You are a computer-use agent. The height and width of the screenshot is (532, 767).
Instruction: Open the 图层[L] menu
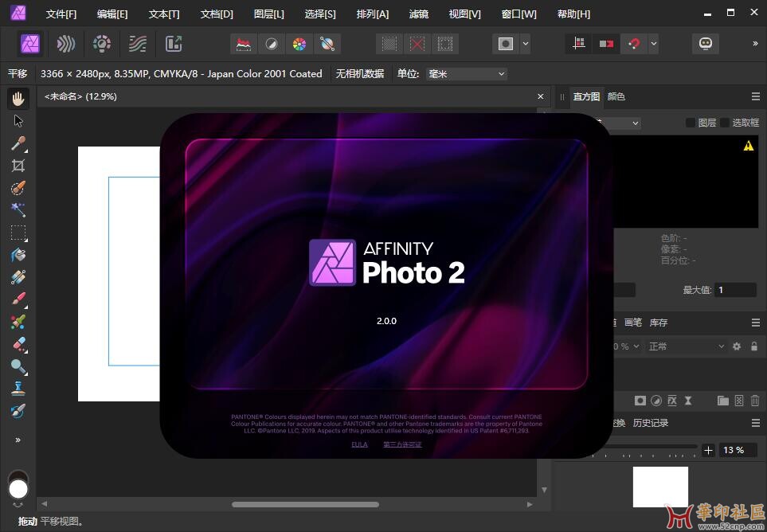[269, 14]
